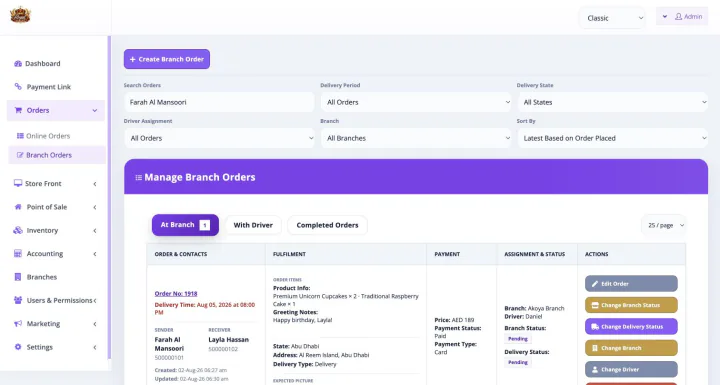Click the truck icon on Change Delivery Status
This screenshot has width=720, height=385.
tap(595, 327)
